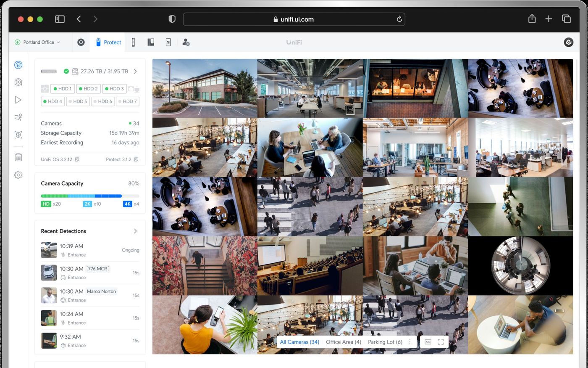Switch to Office Area (4) view
The height and width of the screenshot is (368, 588).
point(344,342)
